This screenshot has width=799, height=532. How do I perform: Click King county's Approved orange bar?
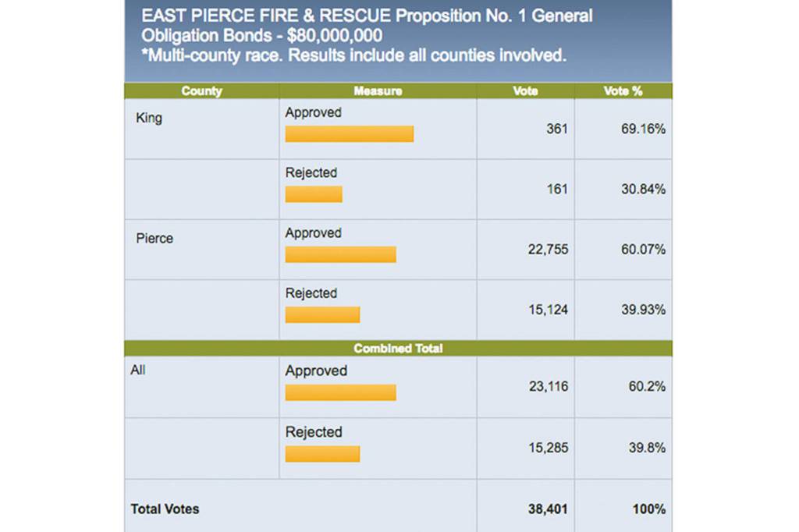[x=349, y=134]
